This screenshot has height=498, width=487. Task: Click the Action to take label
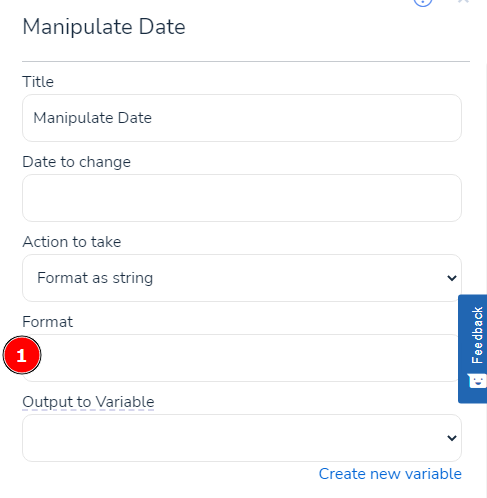pos(72,242)
